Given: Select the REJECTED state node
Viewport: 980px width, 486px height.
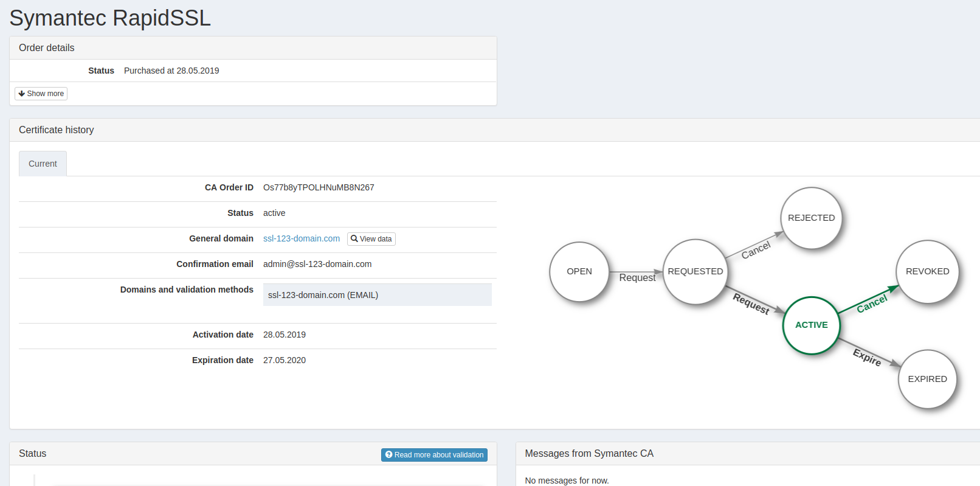Looking at the screenshot, I should (812, 218).
